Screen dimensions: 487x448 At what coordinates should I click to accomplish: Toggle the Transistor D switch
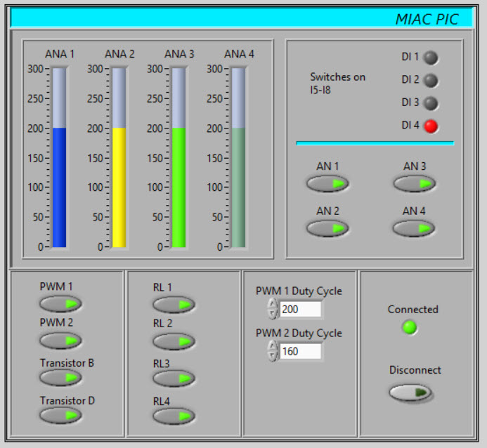60,415
